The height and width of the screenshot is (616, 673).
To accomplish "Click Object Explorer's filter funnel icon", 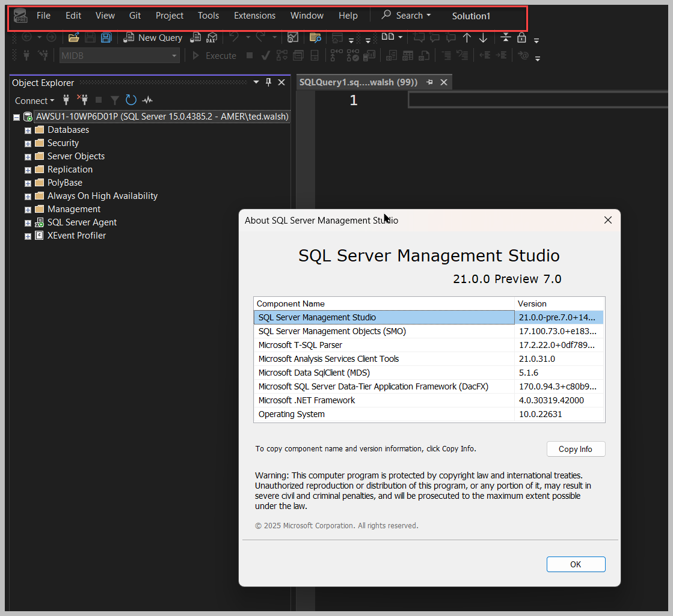I will tap(115, 100).
